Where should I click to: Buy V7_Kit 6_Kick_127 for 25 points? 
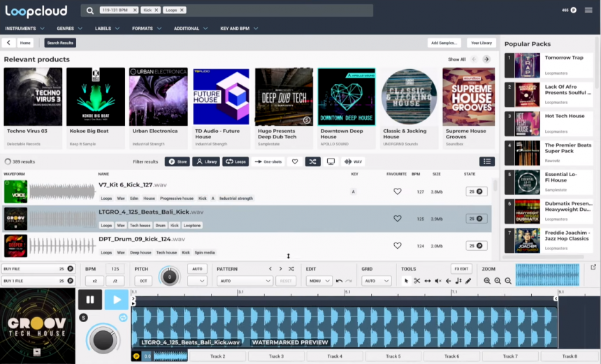(477, 191)
